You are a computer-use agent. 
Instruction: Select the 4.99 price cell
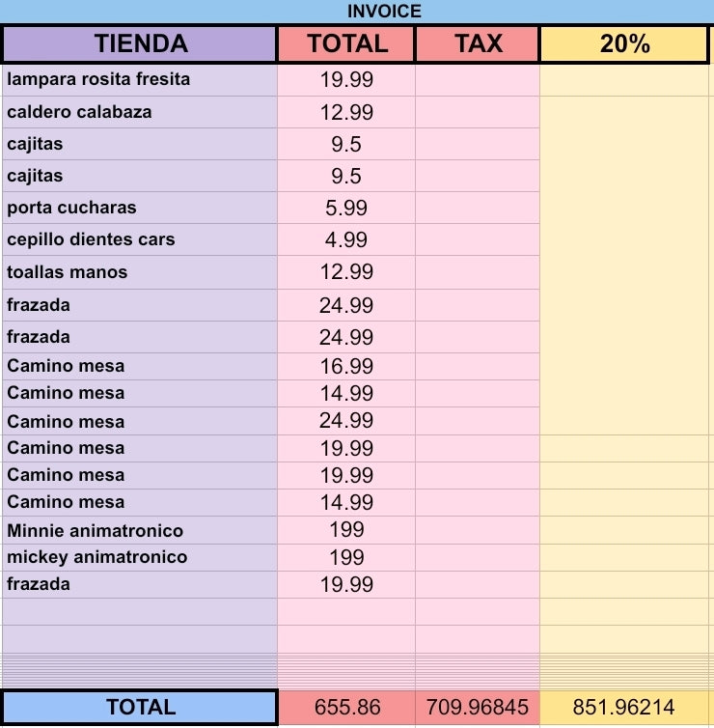click(346, 239)
